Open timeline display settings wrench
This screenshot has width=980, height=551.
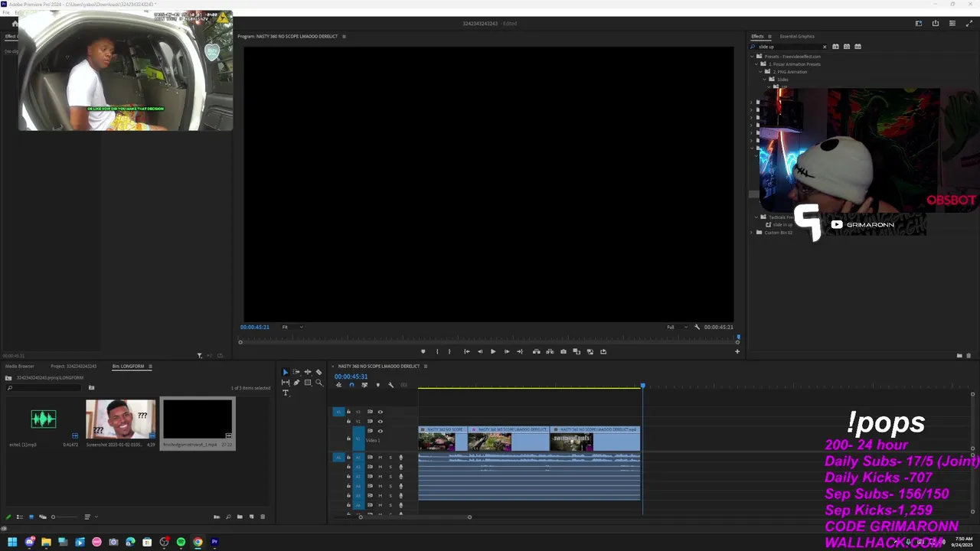tap(390, 385)
